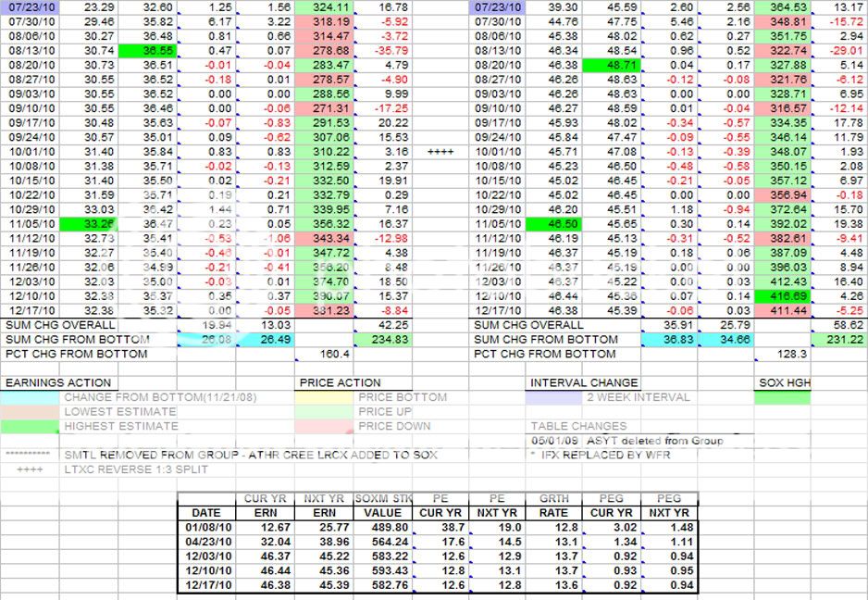This screenshot has height=600, width=868.
Task: Click the Lowest Estimate legend swatch
Action: [32, 412]
